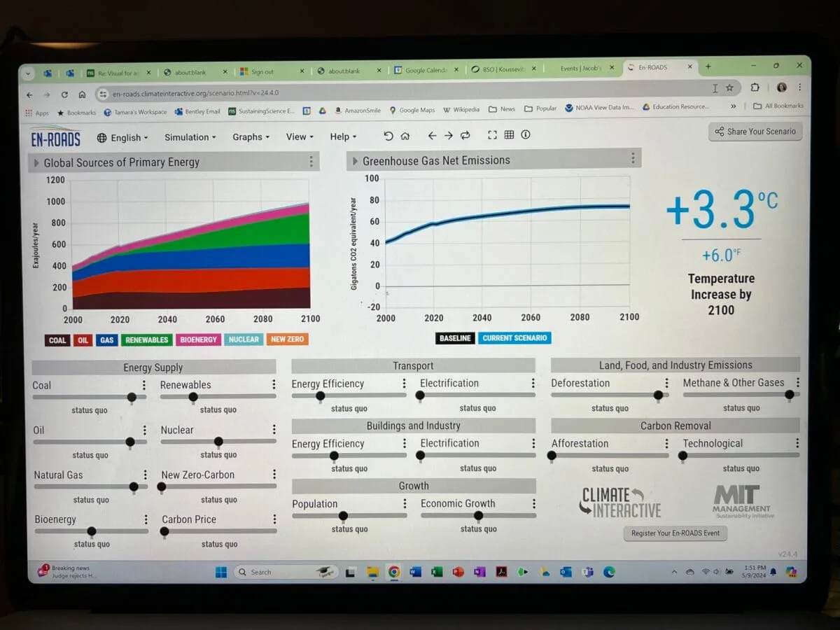840x630 pixels.
Task: Open the Technological carbon removal three-dot menu
Action: pos(797,443)
